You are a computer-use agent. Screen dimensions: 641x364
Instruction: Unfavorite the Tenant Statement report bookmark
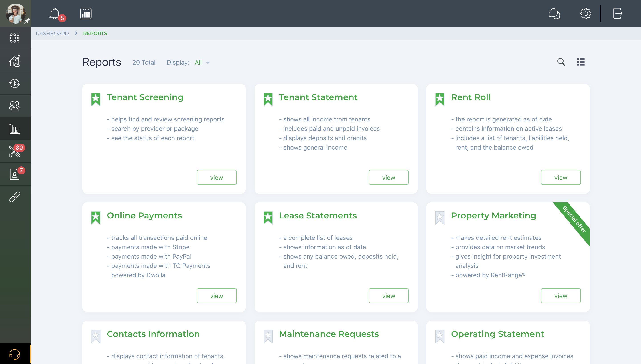pyautogui.click(x=268, y=99)
